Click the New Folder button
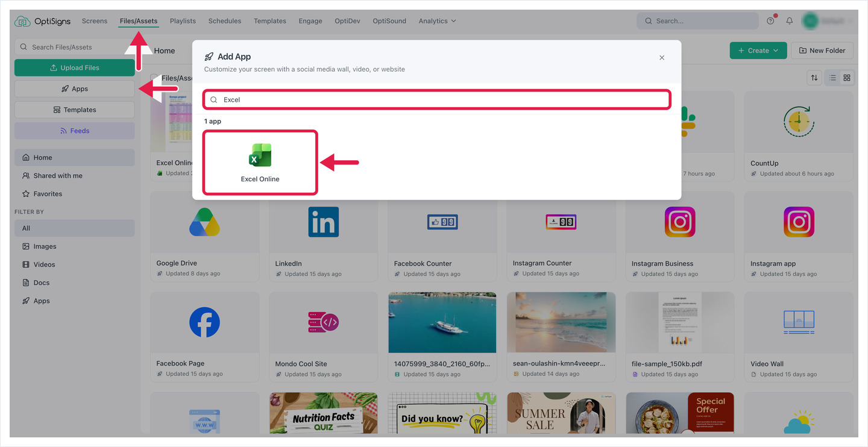The image size is (868, 447). (822, 51)
